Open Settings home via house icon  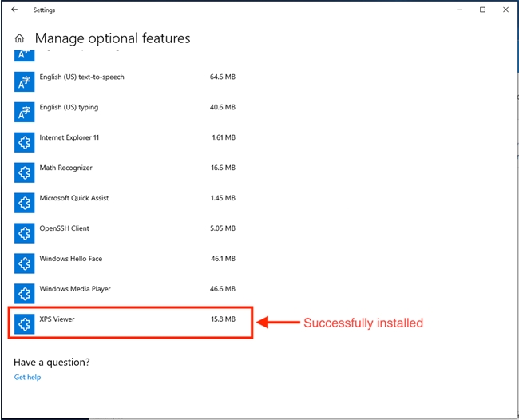pos(19,38)
